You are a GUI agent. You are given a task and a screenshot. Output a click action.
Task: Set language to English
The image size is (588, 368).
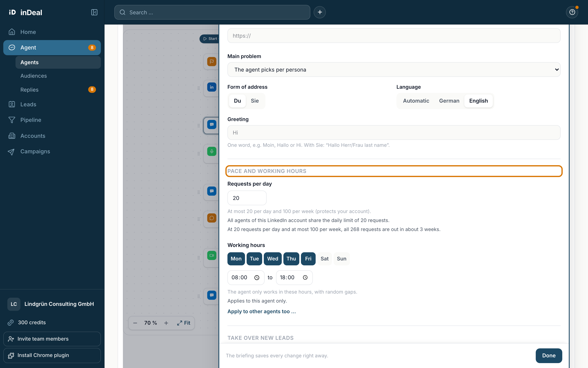click(x=478, y=101)
